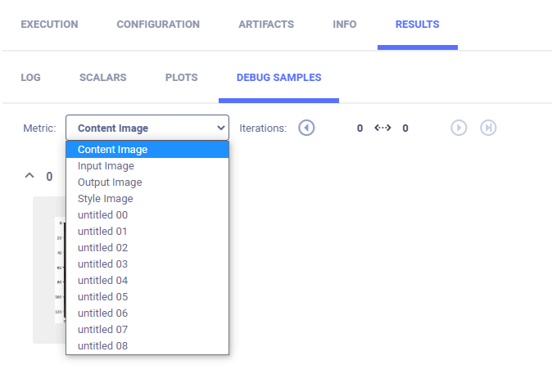Switch to the Execution tab
The height and width of the screenshot is (392, 552).
[49, 25]
